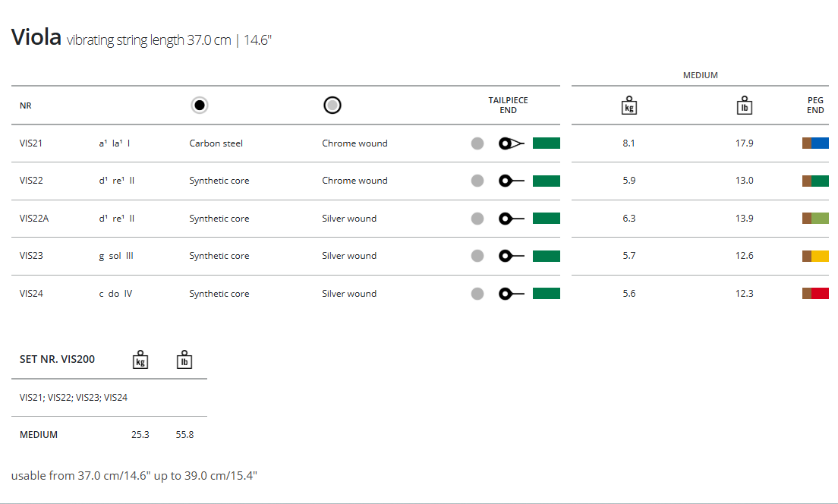The image size is (838, 504).
Task: Click the TAILPIECE END column header
Action: coord(508,106)
